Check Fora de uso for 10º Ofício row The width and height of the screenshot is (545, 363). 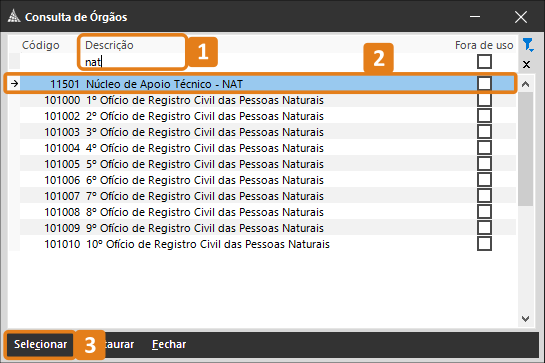[484, 244]
